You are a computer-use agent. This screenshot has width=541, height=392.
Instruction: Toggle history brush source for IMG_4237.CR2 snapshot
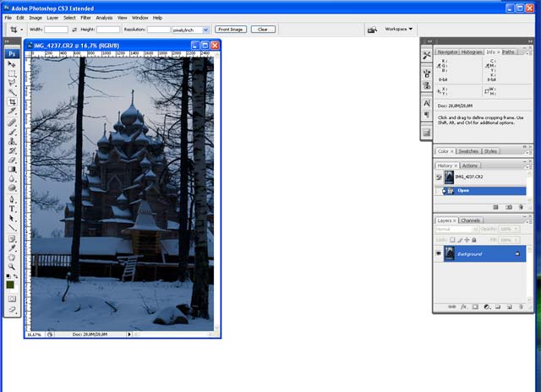coord(439,177)
